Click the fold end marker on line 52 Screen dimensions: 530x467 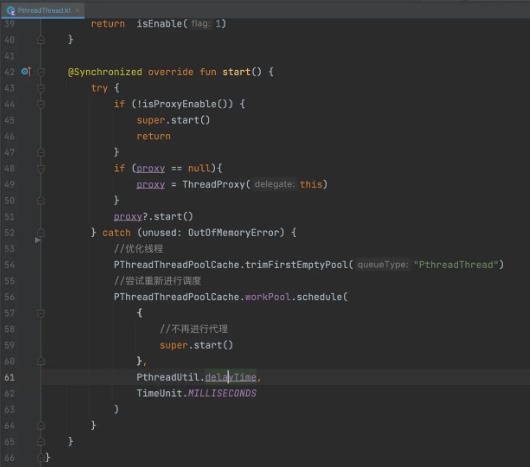pyautogui.click(x=41, y=232)
